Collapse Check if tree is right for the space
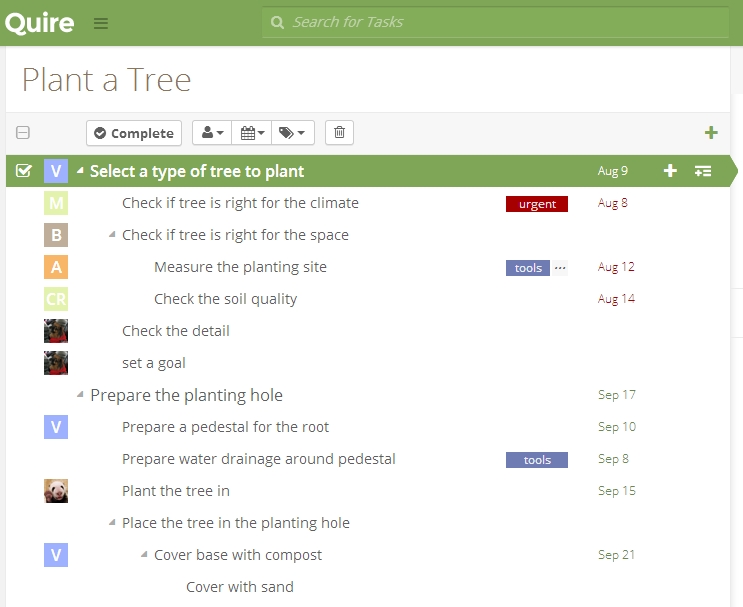The image size is (743, 607). (x=112, y=234)
